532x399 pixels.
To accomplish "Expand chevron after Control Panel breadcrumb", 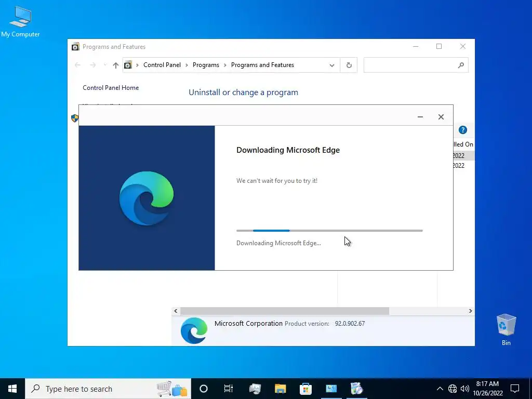I will 187,65.
